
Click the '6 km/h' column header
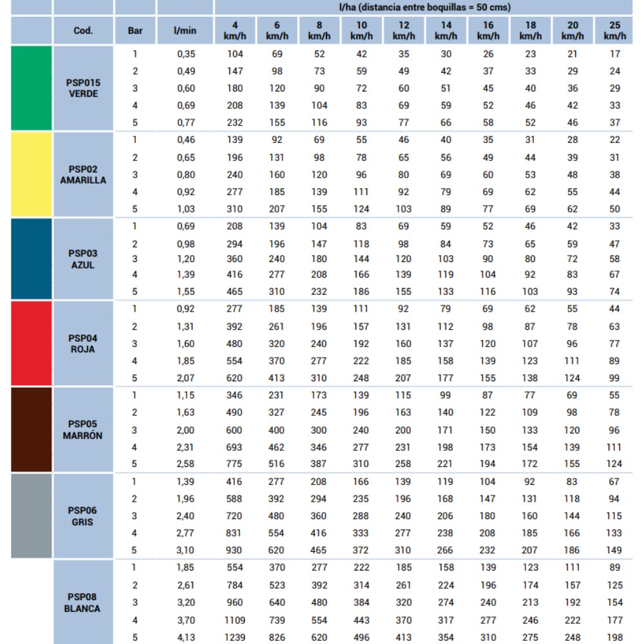click(277, 30)
